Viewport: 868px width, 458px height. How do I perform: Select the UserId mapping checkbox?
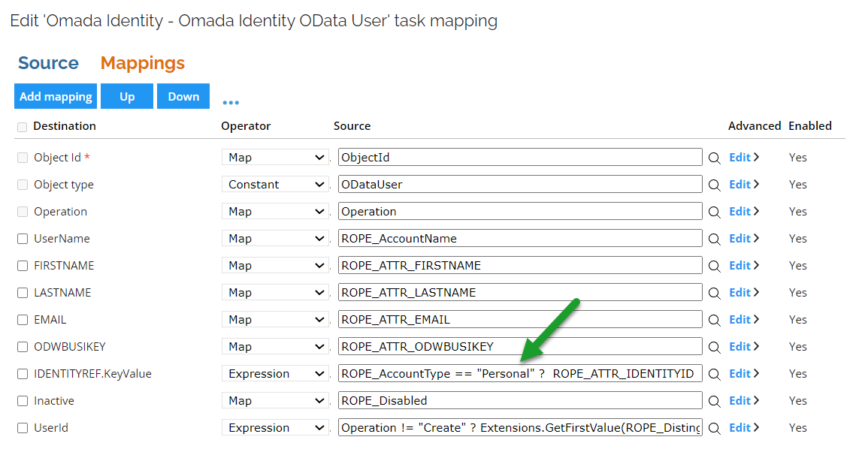tap(22, 428)
